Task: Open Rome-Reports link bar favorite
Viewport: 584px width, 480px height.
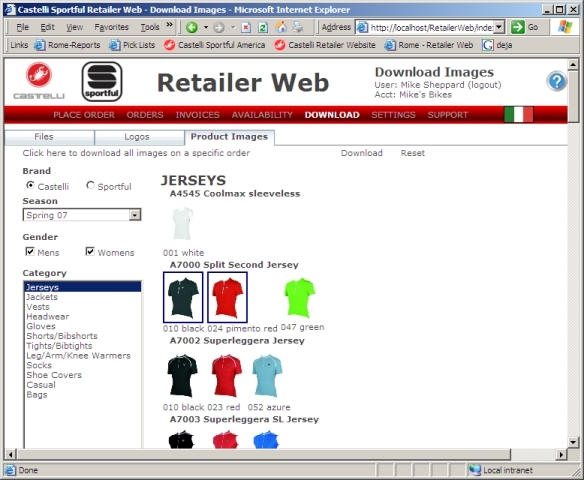Action: coord(67,45)
